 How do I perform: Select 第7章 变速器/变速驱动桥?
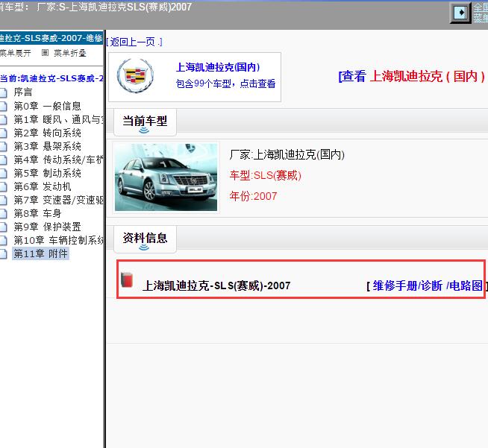(x=58, y=200)
